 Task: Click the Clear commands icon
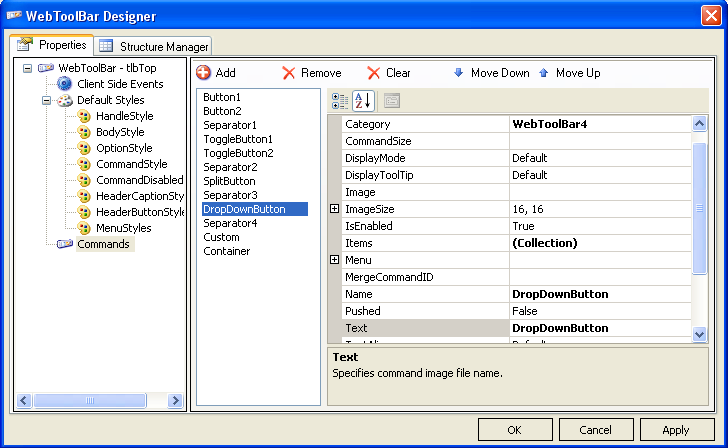pyautogui.click(x=374, y=73)
